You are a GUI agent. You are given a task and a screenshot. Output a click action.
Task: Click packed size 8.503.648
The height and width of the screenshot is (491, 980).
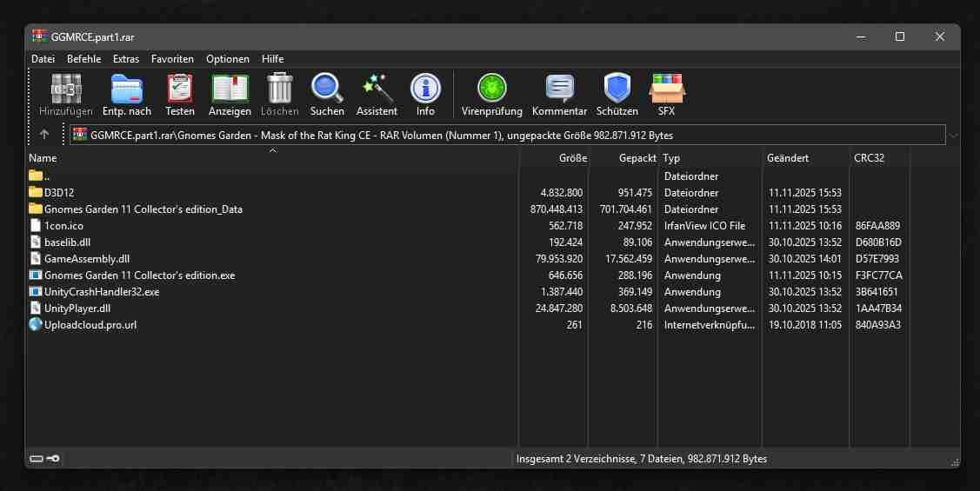630,308
